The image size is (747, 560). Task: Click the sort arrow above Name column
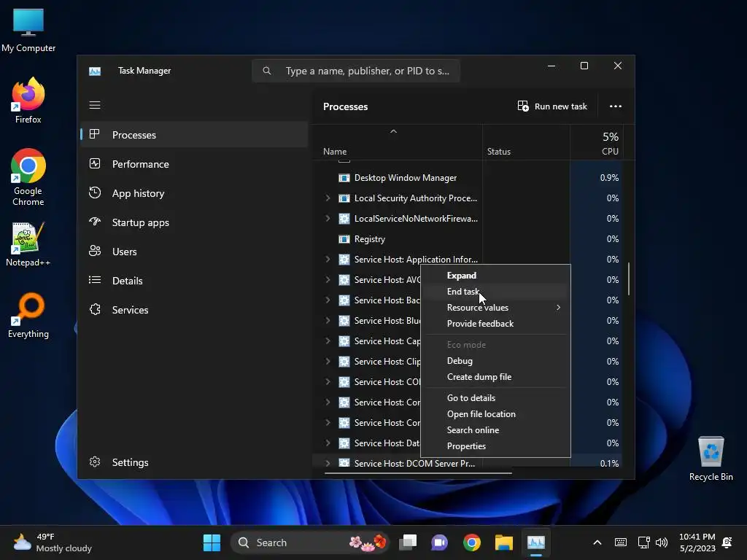[x=393, y=131]
